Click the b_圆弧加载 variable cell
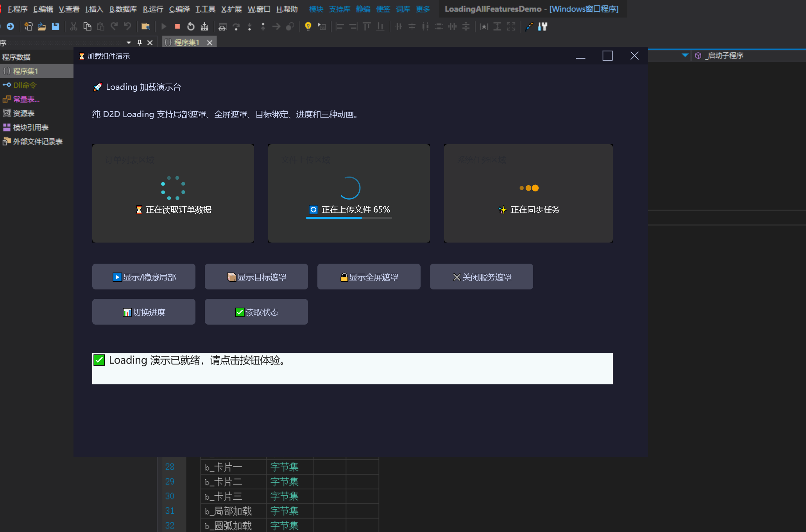Screen dimensions: 806x532 [x=233, y=525]
